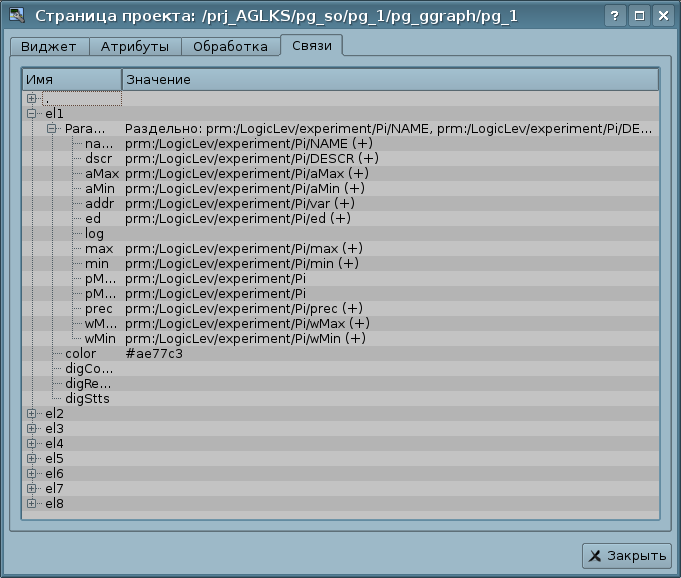Screen dimensions: 681x578
Task: Select the aMax row link value
Action: [x=245, y=174]
